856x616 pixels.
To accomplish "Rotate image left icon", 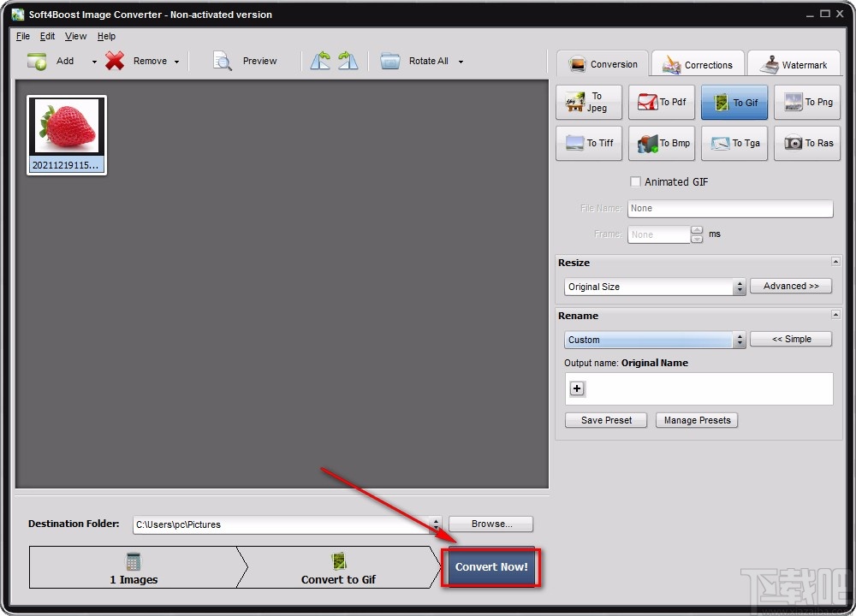I will coord(320,61).
